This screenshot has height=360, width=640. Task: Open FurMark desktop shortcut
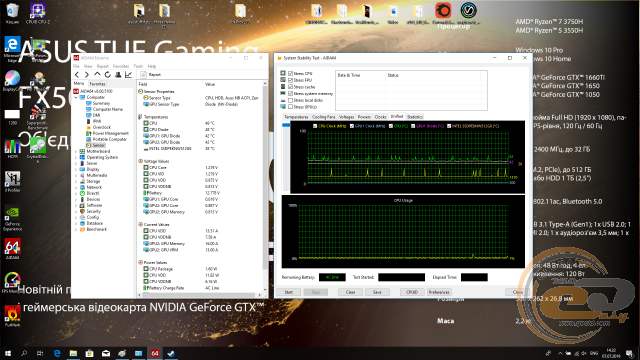[x=12, y=316]
